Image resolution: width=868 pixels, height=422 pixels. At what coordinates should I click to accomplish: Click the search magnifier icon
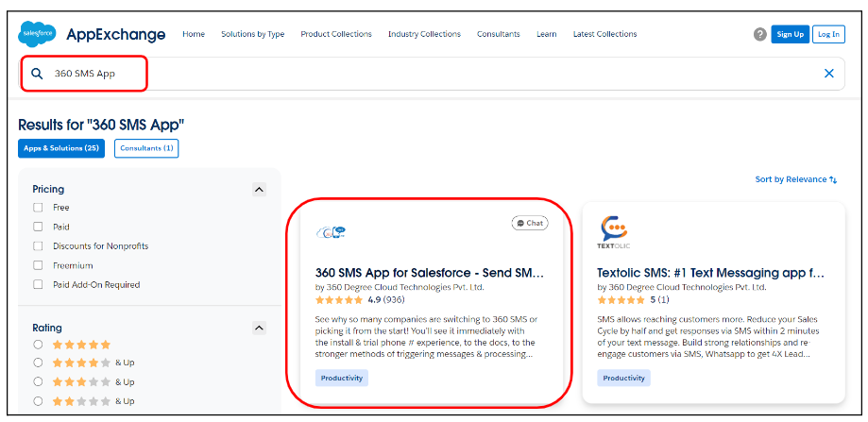pos(37,74)
